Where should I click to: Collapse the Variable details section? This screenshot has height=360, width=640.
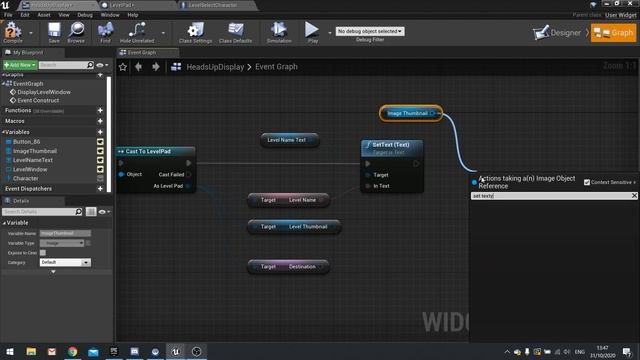4,223
